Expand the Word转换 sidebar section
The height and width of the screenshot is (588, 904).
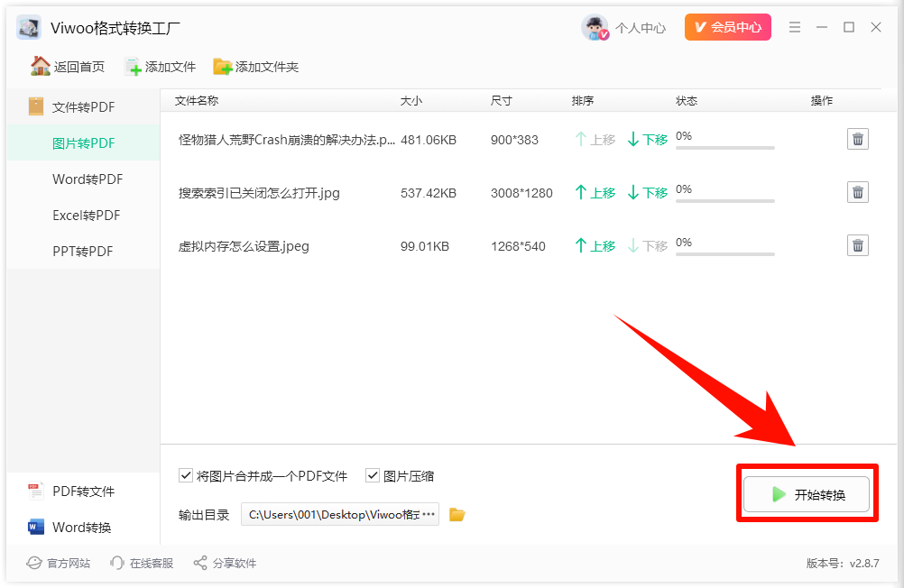pos(83,527)
